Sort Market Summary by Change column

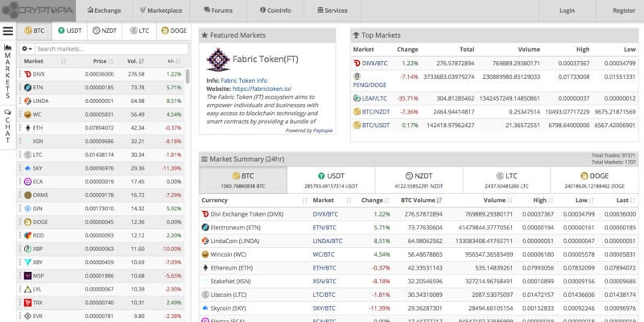[x=376, y=200]
